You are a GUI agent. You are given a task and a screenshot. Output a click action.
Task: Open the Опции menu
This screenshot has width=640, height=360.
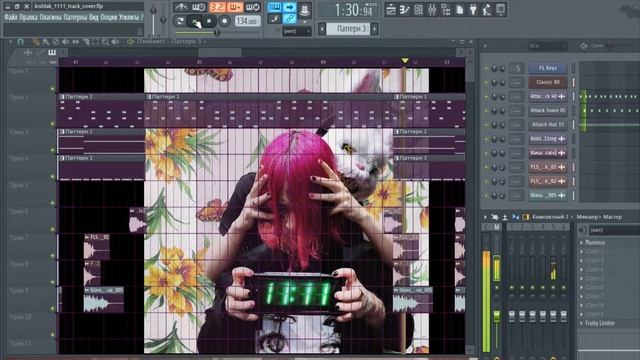tap(109, 18)
